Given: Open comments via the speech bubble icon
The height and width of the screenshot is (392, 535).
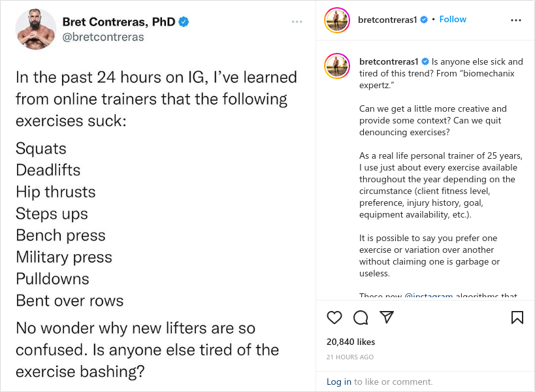Looking at the screenshot, I should click(x=361, y=318).
